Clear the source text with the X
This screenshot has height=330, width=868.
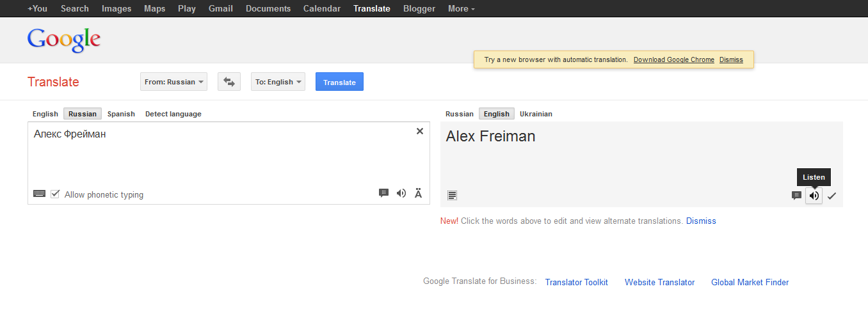420,131
